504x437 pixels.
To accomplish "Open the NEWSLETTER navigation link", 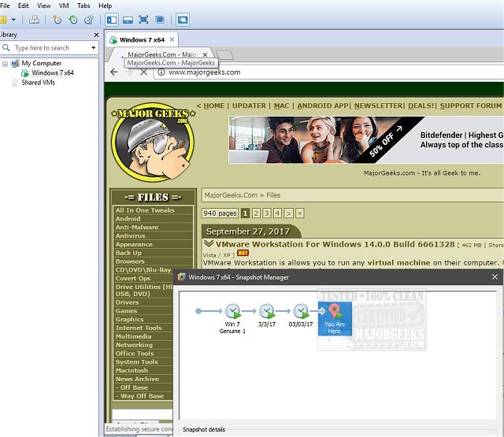I will pos(379,106).
